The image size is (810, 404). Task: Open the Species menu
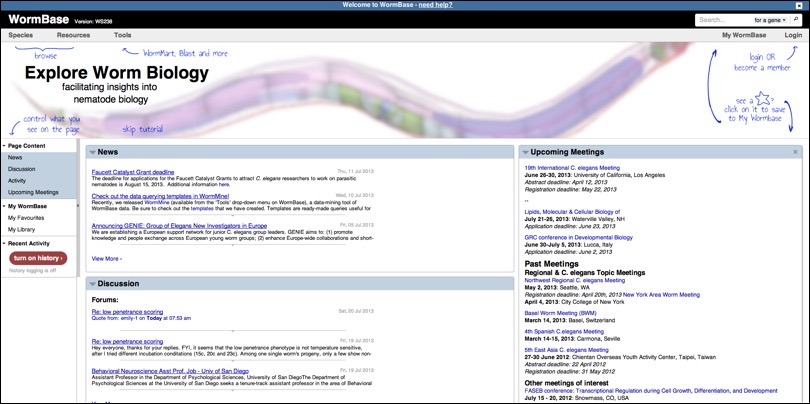pos(21,35)
